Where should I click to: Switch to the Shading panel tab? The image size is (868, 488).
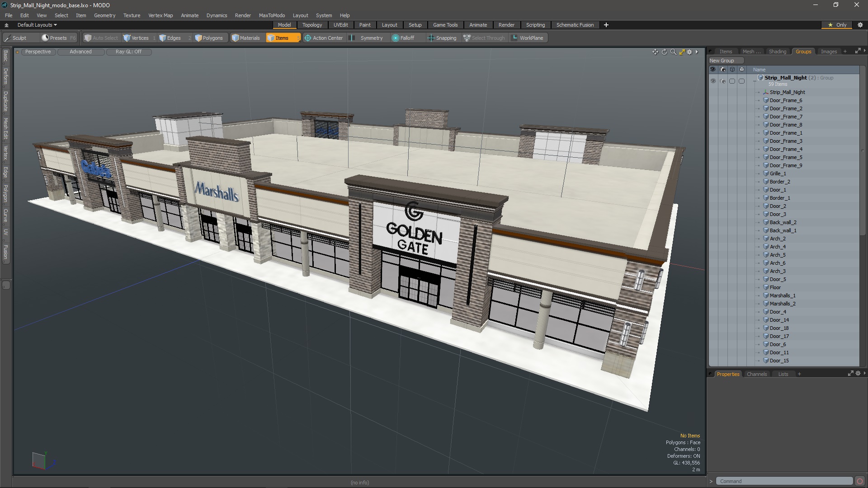[778, 52]
